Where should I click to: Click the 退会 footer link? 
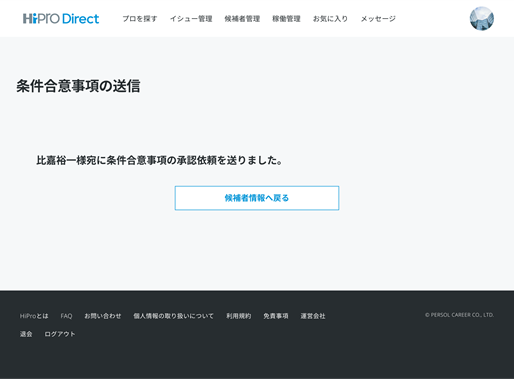point(26,334)
